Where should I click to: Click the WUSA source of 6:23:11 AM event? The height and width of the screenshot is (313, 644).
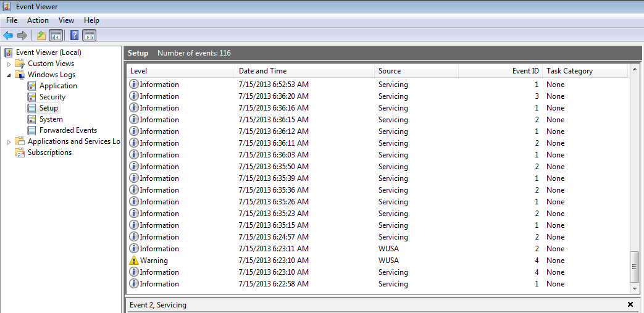[388, 249]
